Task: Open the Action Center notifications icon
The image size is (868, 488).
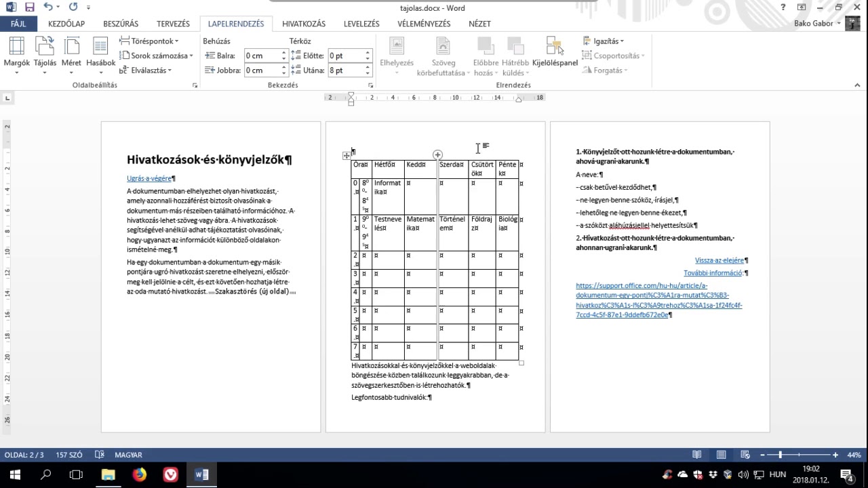Action: pyautogui.click(x=847, y=474)
